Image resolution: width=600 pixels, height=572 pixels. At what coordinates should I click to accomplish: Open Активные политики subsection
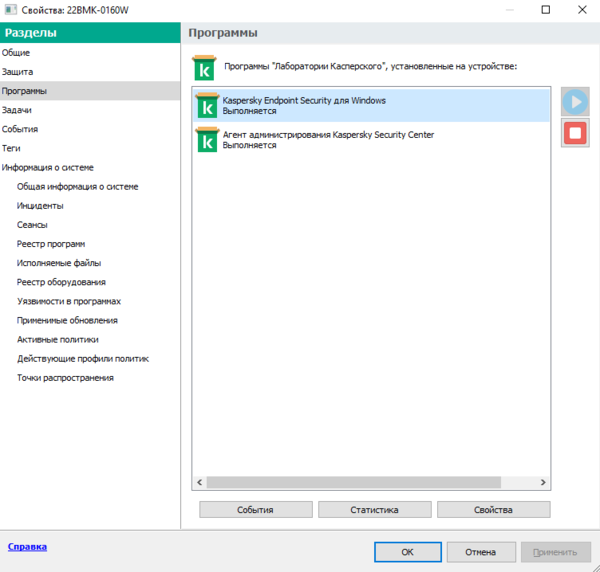click(x=57, y=340)
